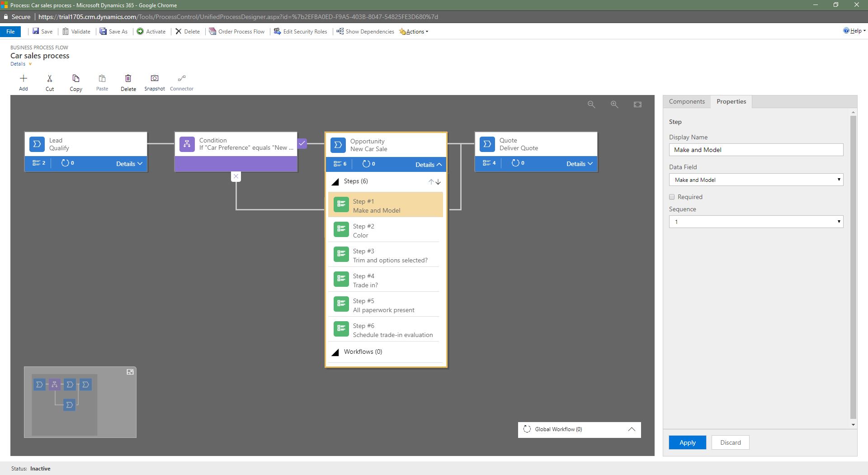Switch to the Components tab
Viewport: 868px width, 475px height.
tap(687, 101)
